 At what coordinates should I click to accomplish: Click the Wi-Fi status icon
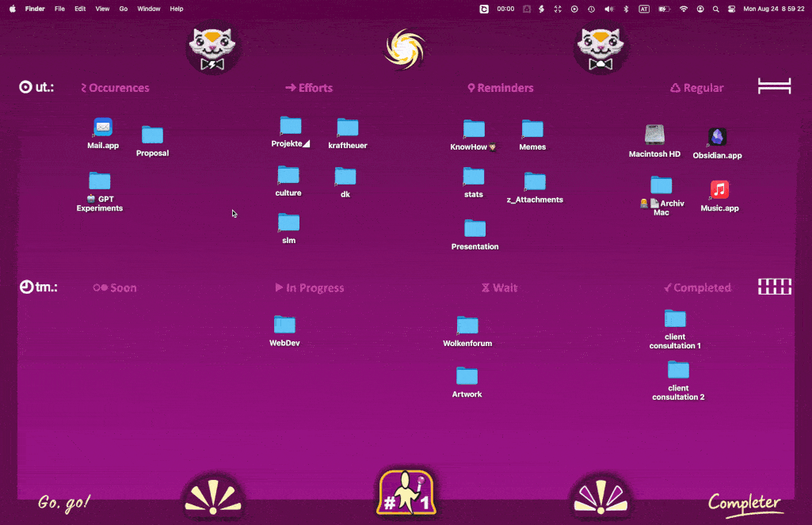(684, 9)
